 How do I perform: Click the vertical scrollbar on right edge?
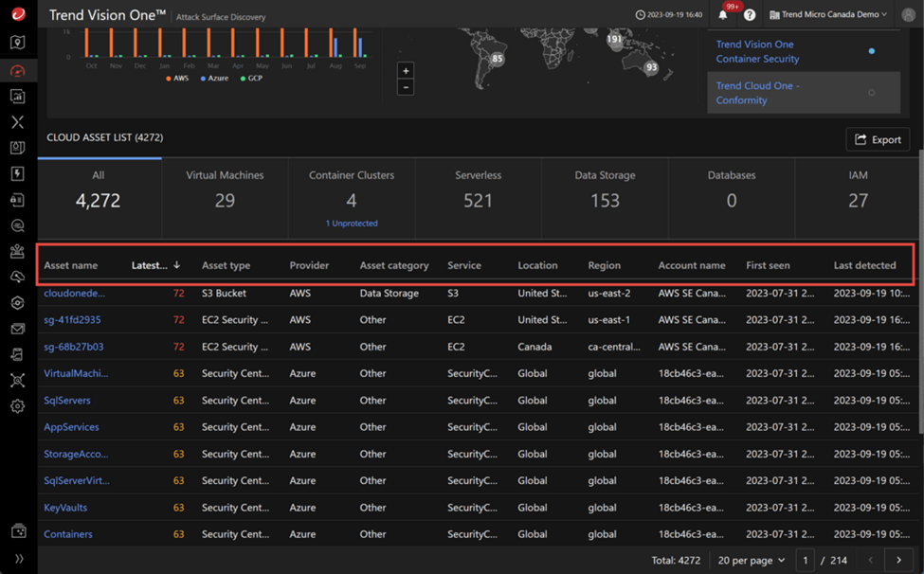(x=921, y=293)
